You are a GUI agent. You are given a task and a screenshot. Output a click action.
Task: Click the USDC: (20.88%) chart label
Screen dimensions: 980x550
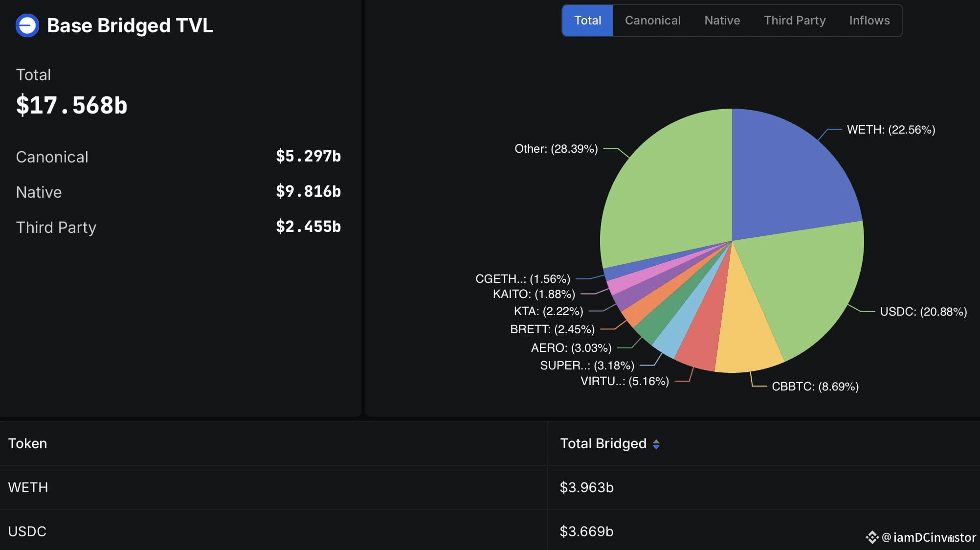coord(923,312)
